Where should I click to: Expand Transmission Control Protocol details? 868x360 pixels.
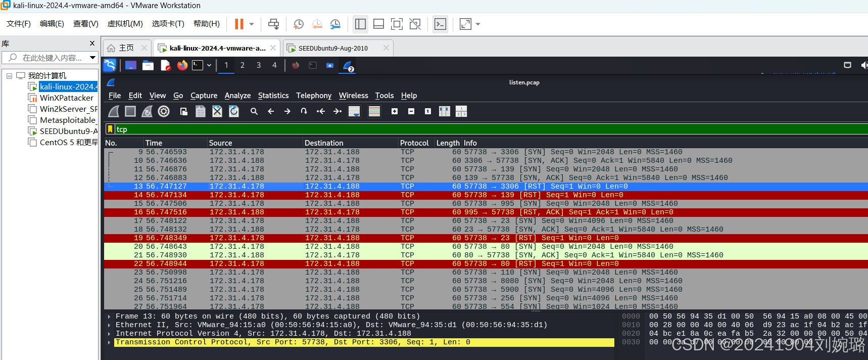pyautogui.click(x=109, y=342)
